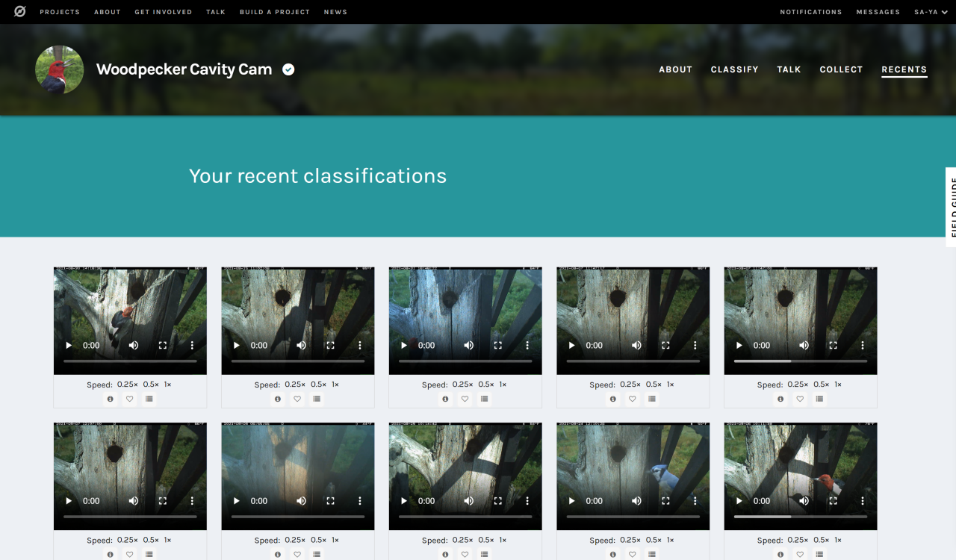Screen dimensions: 956x560
Task: Play the fifth video in the top row
Action: 739,346
